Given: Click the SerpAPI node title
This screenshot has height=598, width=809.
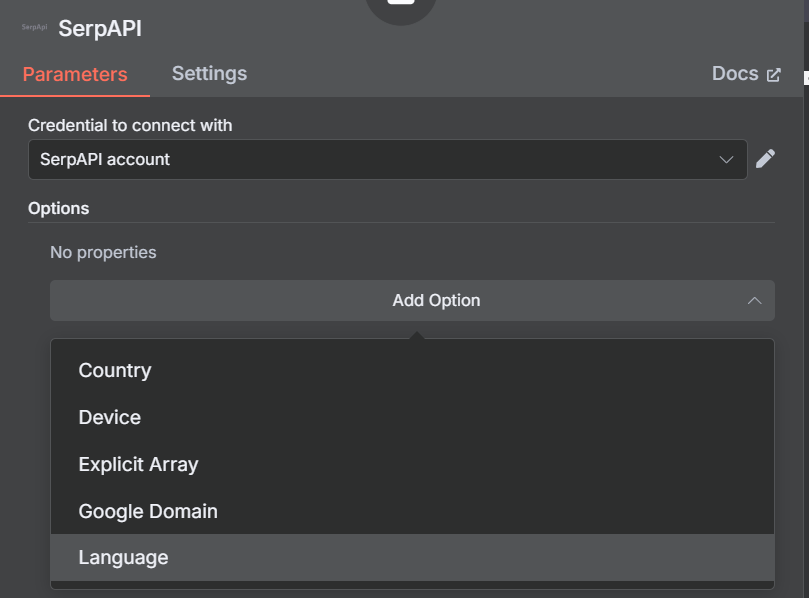Looking at the screenshot, I should click(100, 28).
